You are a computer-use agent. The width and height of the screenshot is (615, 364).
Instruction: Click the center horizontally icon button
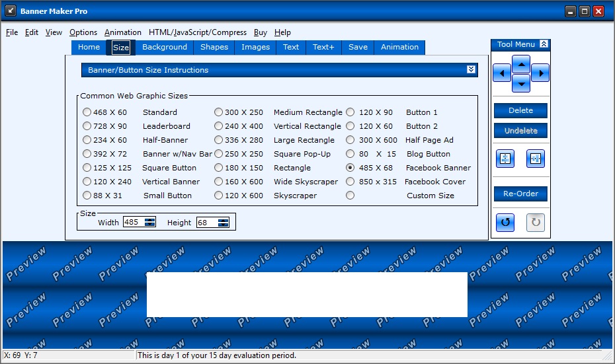coord(536,159)
